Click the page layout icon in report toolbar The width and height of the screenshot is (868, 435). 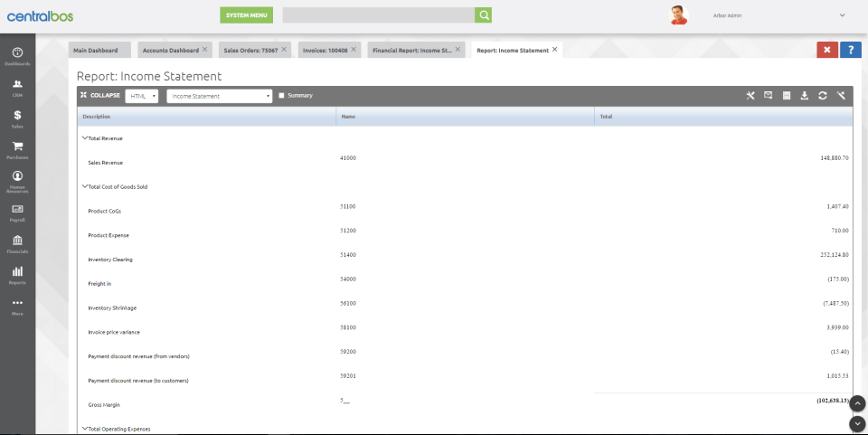pos(787,96)
